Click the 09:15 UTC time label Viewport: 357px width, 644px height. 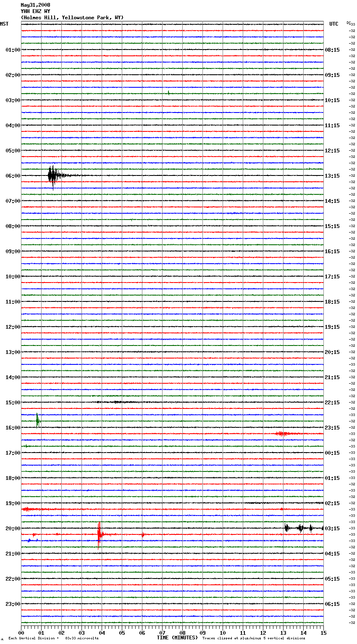pyautogui.click(x=332, y=75)
